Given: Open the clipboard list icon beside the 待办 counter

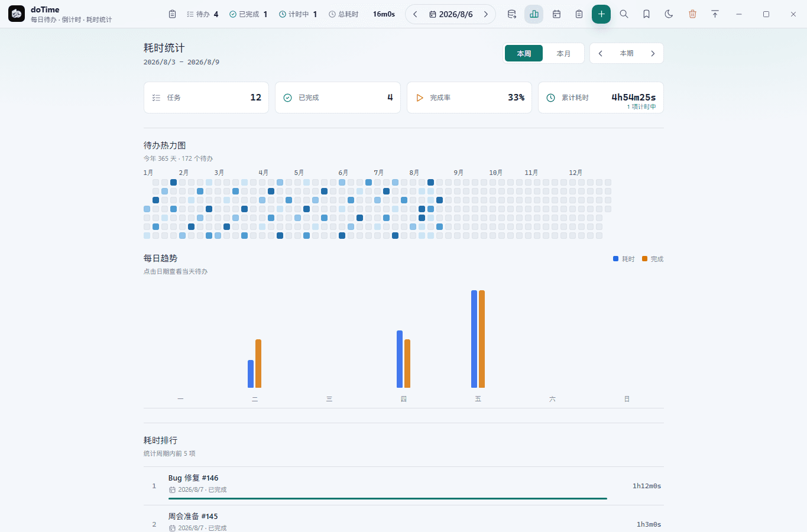Looking at the screenshot, I should 172,14.
